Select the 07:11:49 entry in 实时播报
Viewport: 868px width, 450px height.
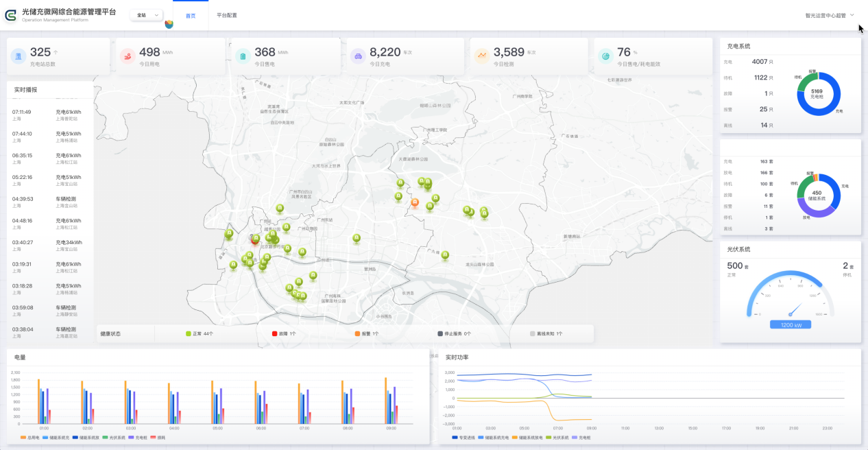tap(22, 112)
